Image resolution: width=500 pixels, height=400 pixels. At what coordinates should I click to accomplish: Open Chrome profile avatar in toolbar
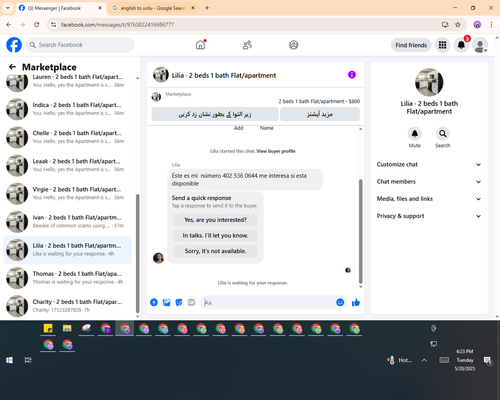(x=477, y=25)
